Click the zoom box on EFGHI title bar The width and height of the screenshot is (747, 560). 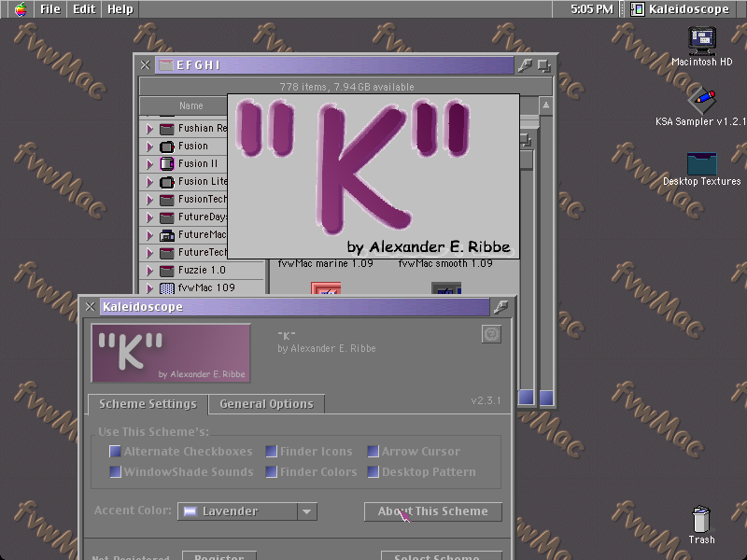544,65
